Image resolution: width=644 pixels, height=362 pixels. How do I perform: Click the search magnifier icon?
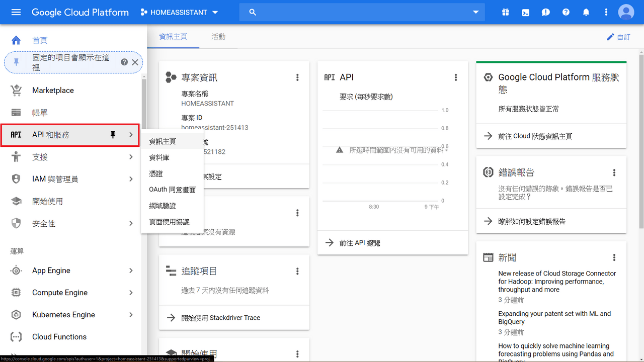tap(253, 12)
